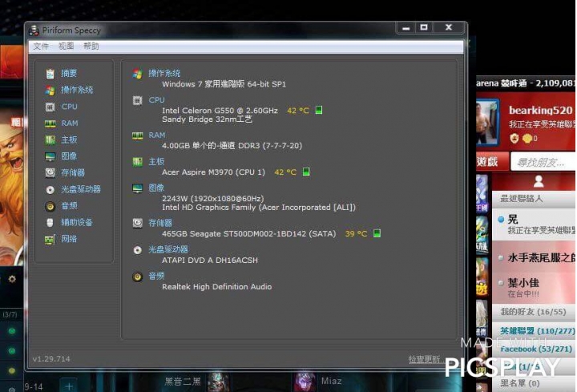Open the 光盘驱动器 sidebar entry
This screenshot has width=577, height=392.
81,189
